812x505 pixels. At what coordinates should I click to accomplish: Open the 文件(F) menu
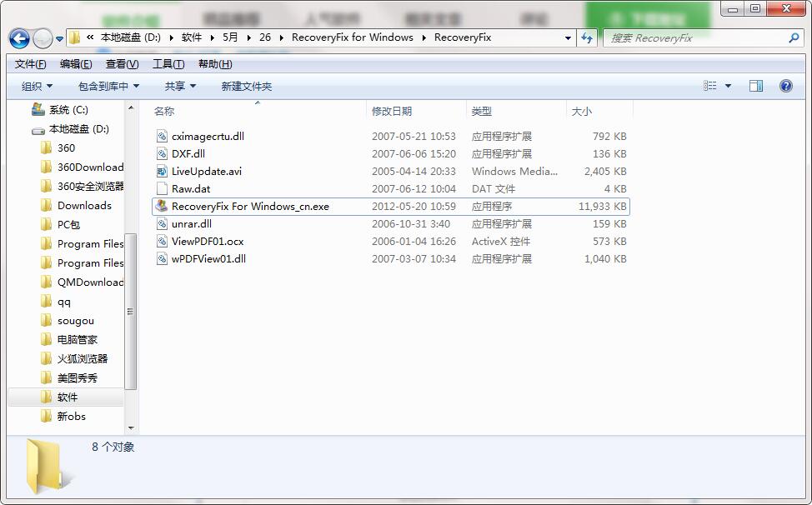point(30,64)
